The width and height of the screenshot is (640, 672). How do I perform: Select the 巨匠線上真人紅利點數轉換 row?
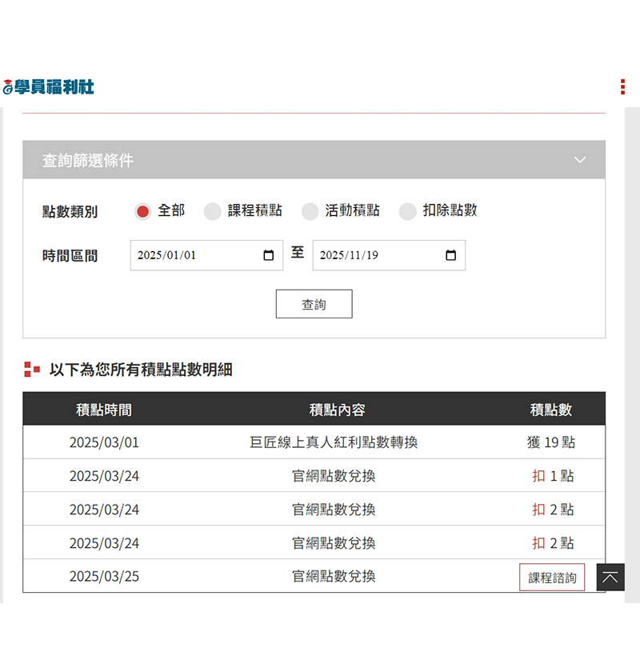(334, 442)
